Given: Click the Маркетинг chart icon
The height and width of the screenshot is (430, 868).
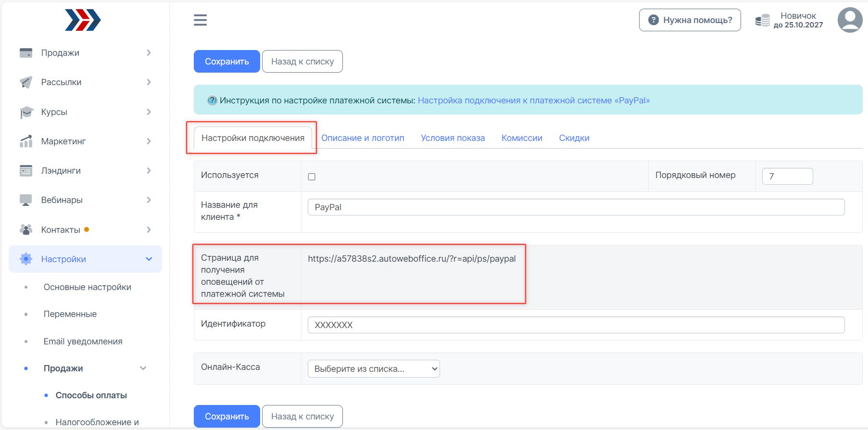Looking at the screenshot, I should click(26, 141).
